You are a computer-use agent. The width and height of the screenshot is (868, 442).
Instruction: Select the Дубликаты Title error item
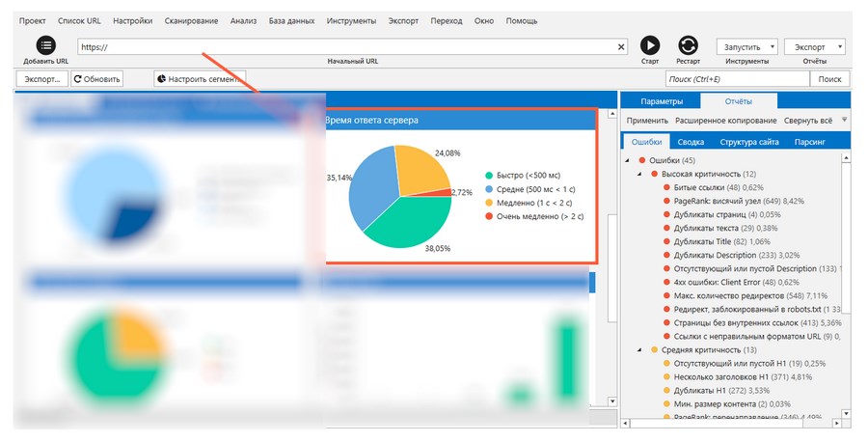pyautogui.click(x=703, y=241)
